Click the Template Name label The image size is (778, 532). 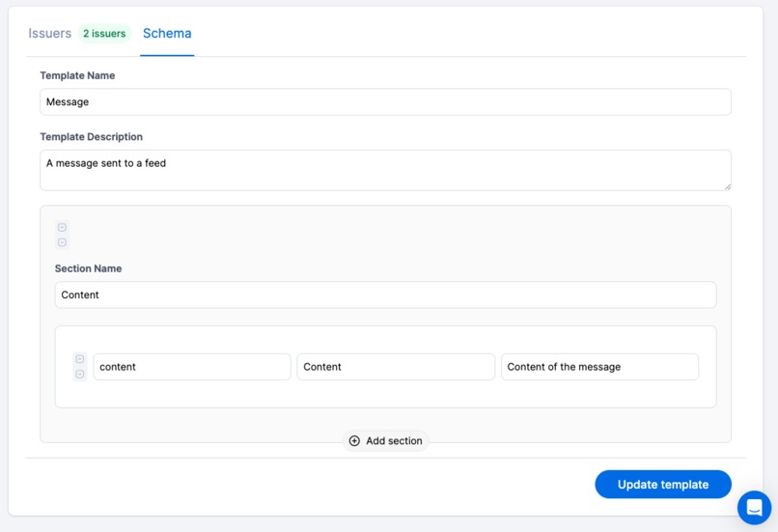pyautogui.click(x=77, y=75)
